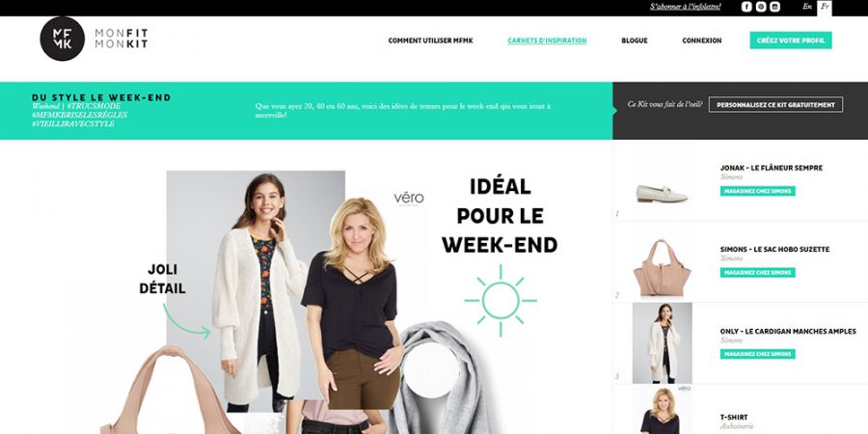Click the MFMK round logo
Screen dimensions: 868x434
(62, 39)
